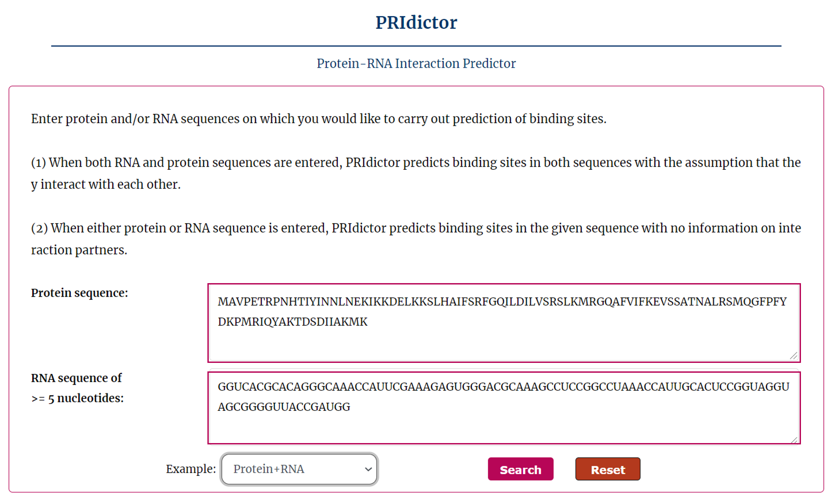The height and width of the screenshot is (504, 835).
Task: Click the Protein sequence box resize handle
Action: (794, 356)
